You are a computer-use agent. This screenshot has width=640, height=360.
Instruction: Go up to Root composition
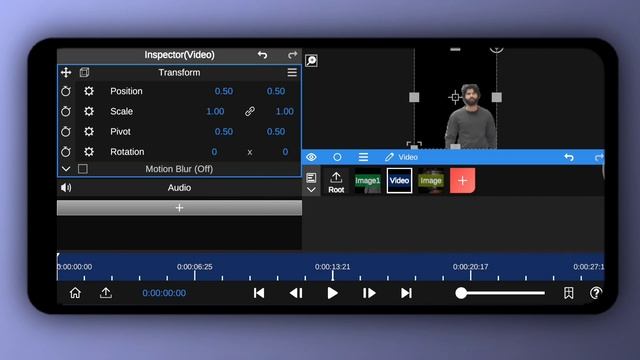point(336,182)
